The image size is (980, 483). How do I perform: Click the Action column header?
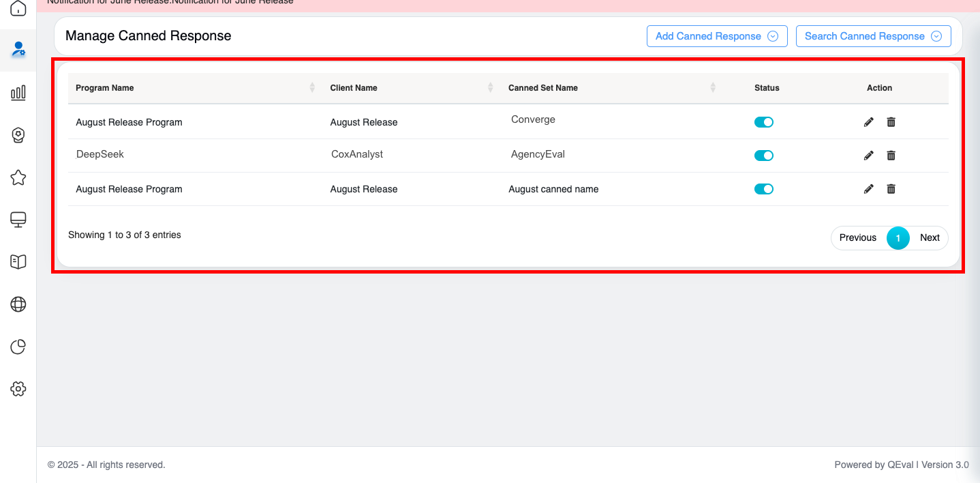coord(879,88)
